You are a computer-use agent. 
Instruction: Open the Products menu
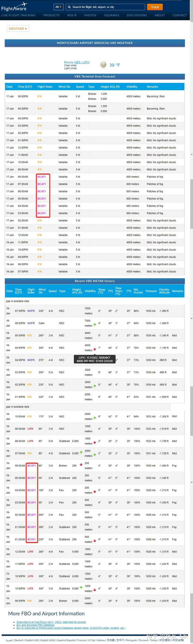click(51, 16)
